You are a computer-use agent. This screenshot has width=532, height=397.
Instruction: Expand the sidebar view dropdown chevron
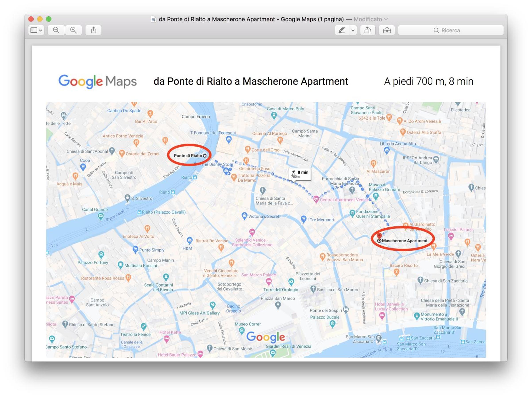click(x=40, y=30)
